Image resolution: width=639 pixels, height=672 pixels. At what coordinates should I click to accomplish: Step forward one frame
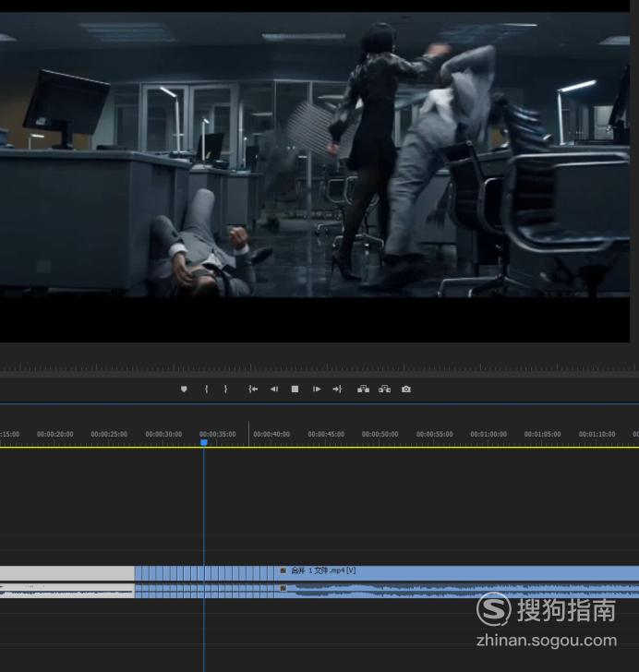click(317, 390)
